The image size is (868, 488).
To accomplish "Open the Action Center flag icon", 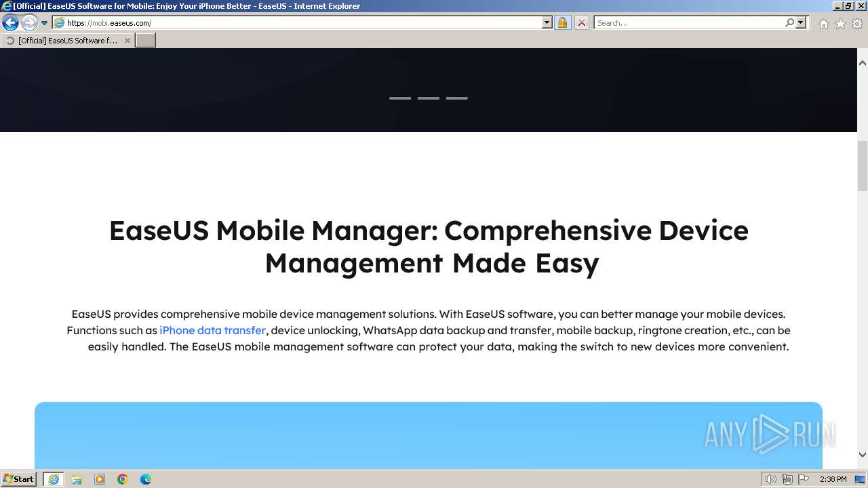I will (x=803, y=479).
